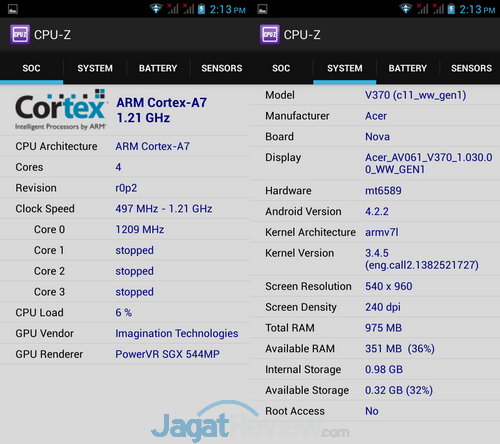Select Available RAM value 351 MB (36%)
The image size is (500, 444).
tap(400, 349)
